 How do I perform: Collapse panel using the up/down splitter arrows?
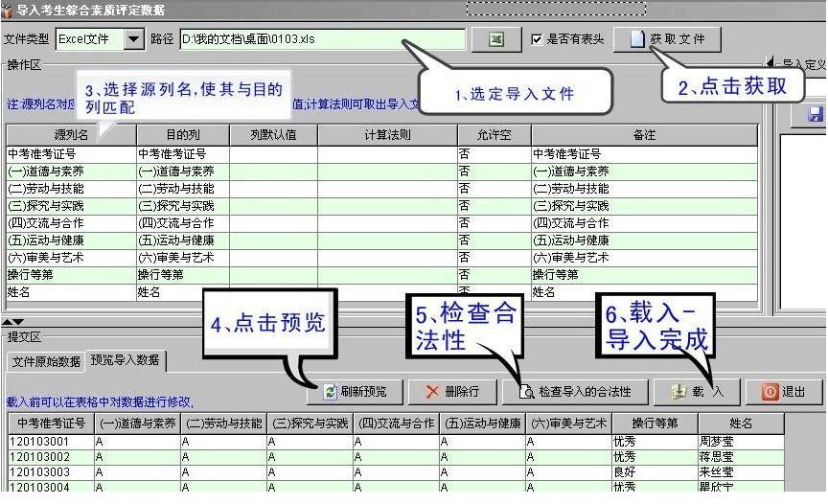pos(12,321)
